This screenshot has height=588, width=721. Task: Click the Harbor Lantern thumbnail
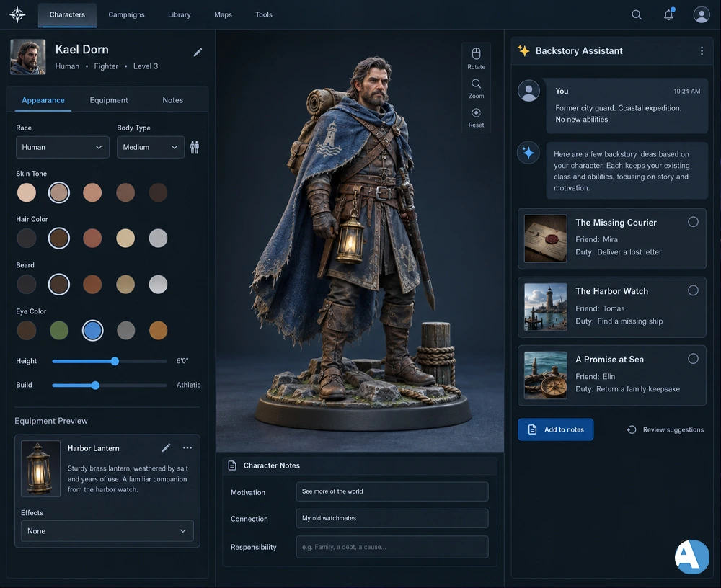click(x=40, y=468)
